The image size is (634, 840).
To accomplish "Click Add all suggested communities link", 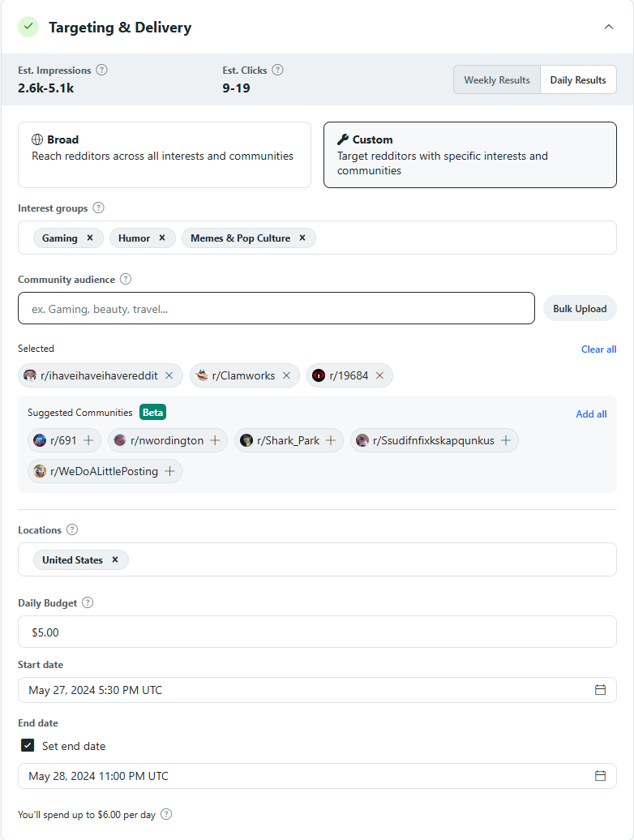I will point(591,414).
